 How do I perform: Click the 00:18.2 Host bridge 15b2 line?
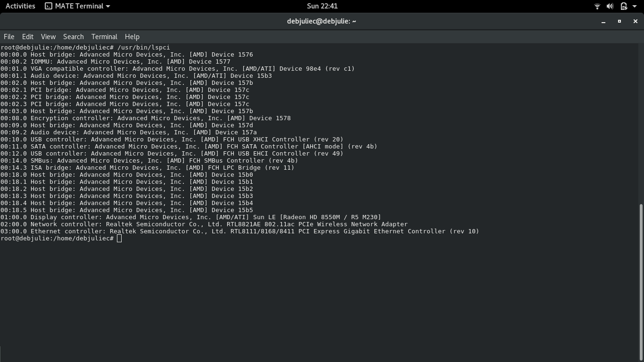[x=127, y=189]
